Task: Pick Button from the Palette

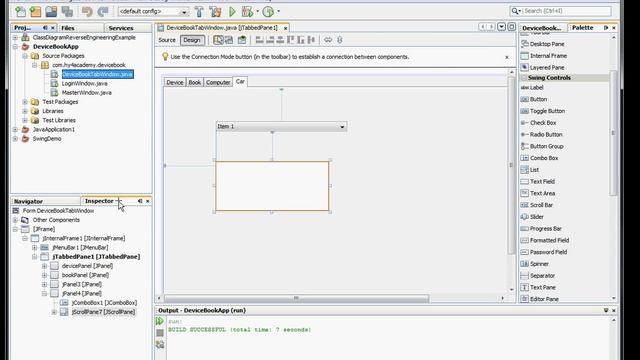Action: click(538, 99)
